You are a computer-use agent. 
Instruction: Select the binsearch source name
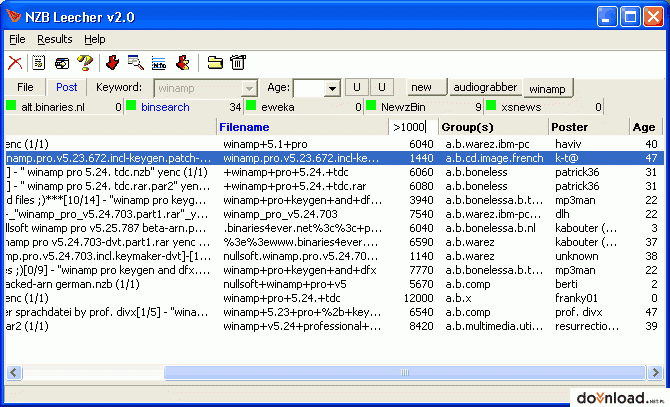point(165,107)
